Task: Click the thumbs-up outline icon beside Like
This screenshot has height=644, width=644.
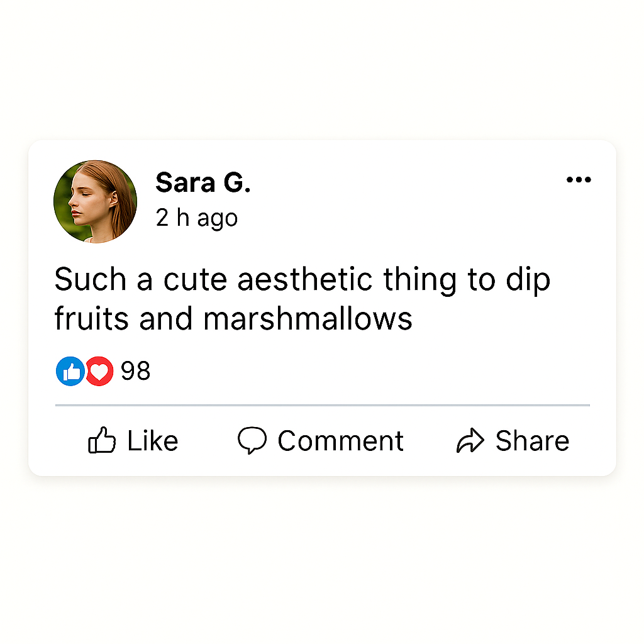Action: coord(101,441)
